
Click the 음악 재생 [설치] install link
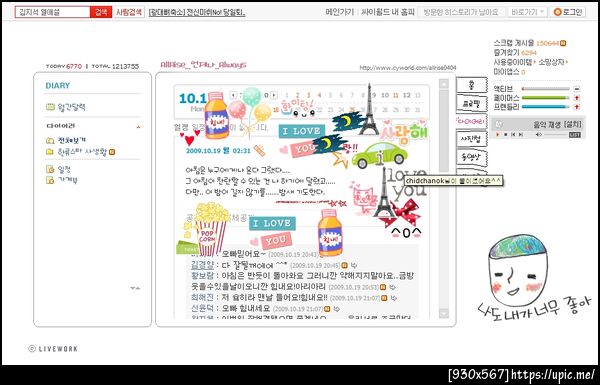click(x=558, y=124)
